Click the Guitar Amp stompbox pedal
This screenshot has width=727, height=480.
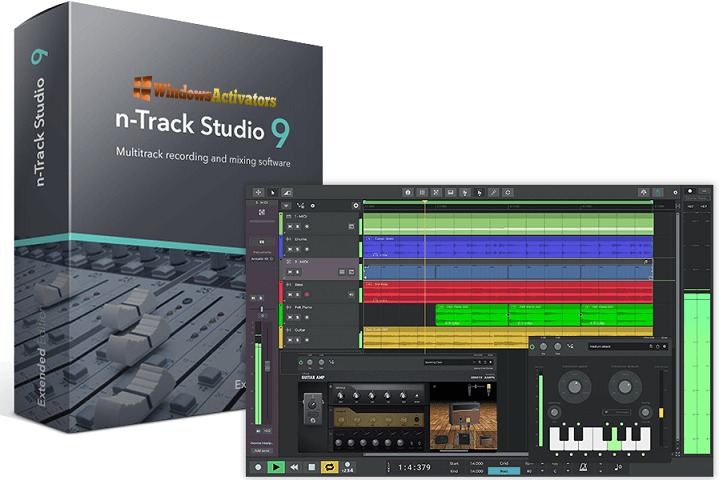[x=313, y=409]
